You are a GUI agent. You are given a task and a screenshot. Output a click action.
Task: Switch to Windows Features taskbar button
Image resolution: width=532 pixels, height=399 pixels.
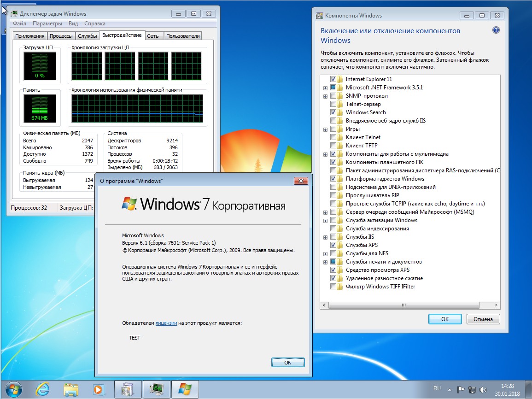128,389
